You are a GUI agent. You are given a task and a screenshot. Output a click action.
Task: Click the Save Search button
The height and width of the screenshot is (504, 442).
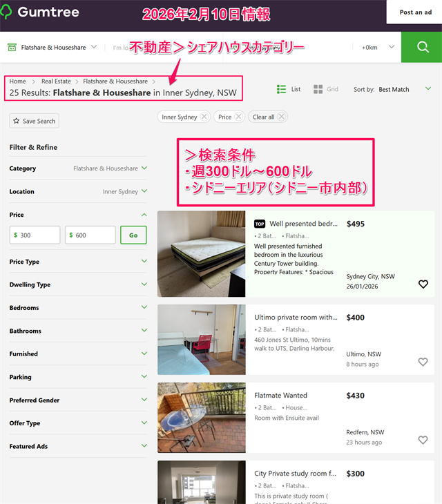pos(34,121)
